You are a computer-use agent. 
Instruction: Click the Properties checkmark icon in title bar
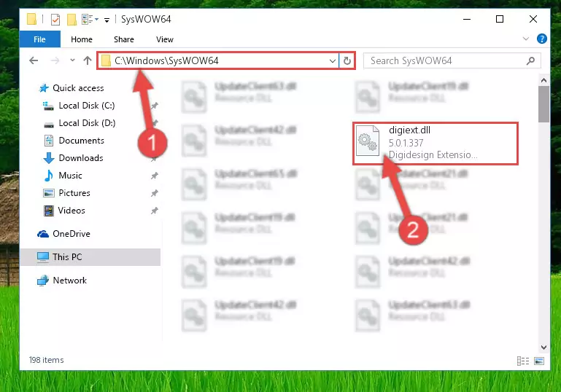pyautogui.click(x=55, y=19)
